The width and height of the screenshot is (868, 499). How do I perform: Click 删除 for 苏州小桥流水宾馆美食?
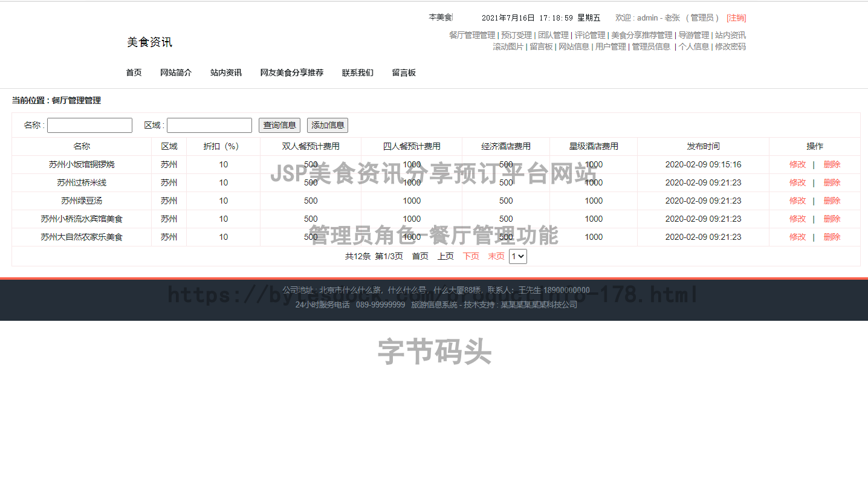click(832, 219)
